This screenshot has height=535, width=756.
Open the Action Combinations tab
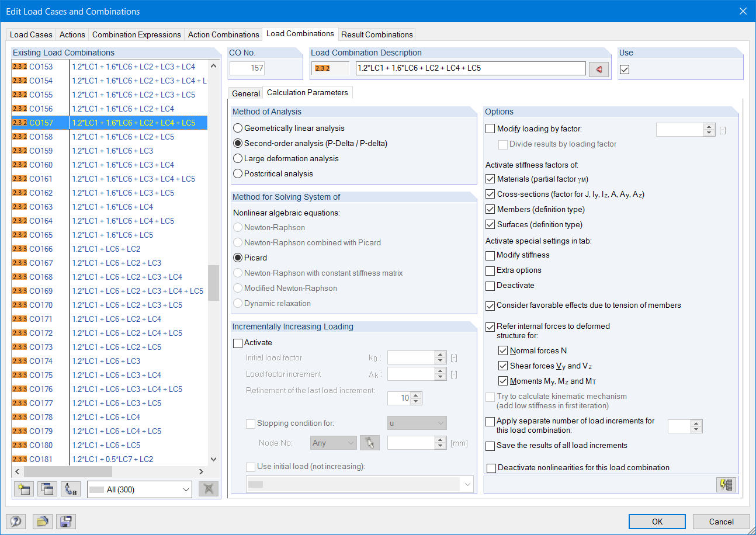224,34
